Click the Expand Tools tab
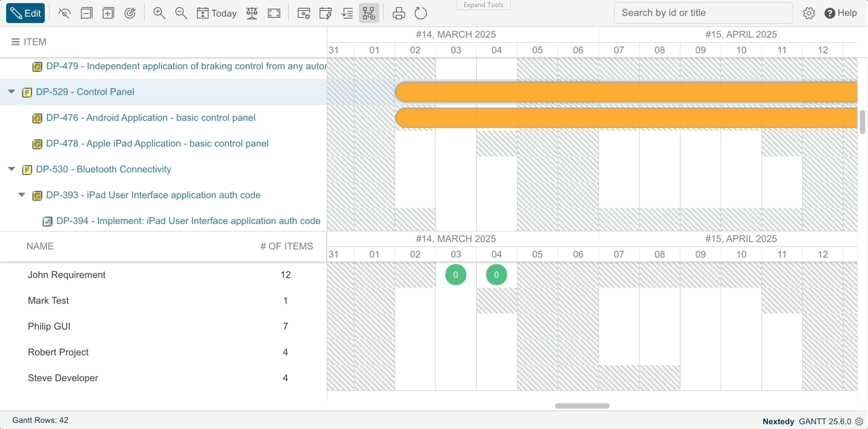Screen dimensions: 868x429 click(484, 5)
